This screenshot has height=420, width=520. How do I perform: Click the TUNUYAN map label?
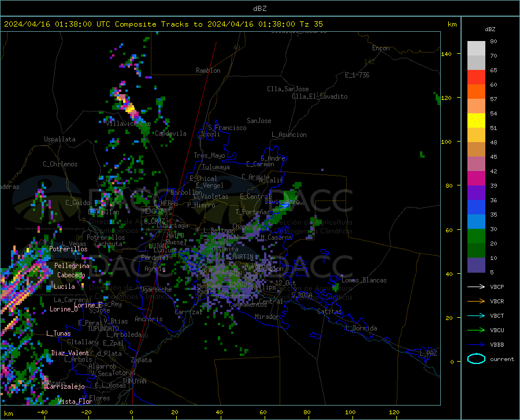point(134,381)
